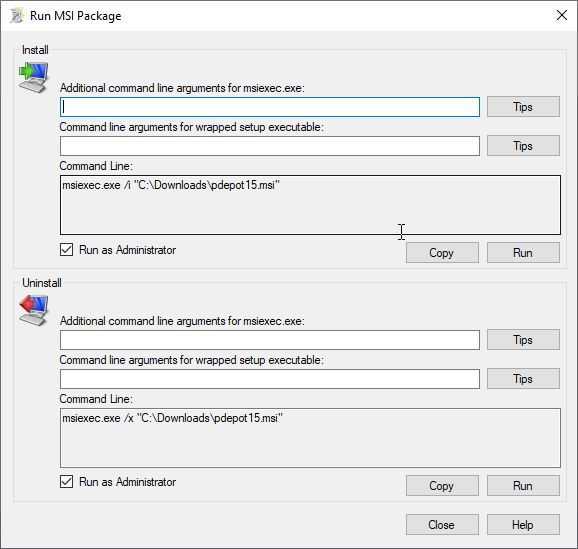Run the Install command
Screen dimensions: 578x549
[523, 253]
